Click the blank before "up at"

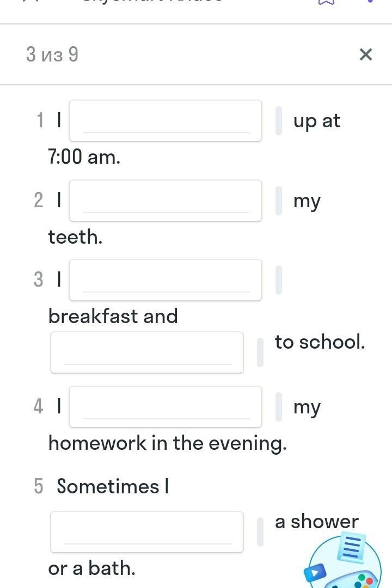(166, 121)
